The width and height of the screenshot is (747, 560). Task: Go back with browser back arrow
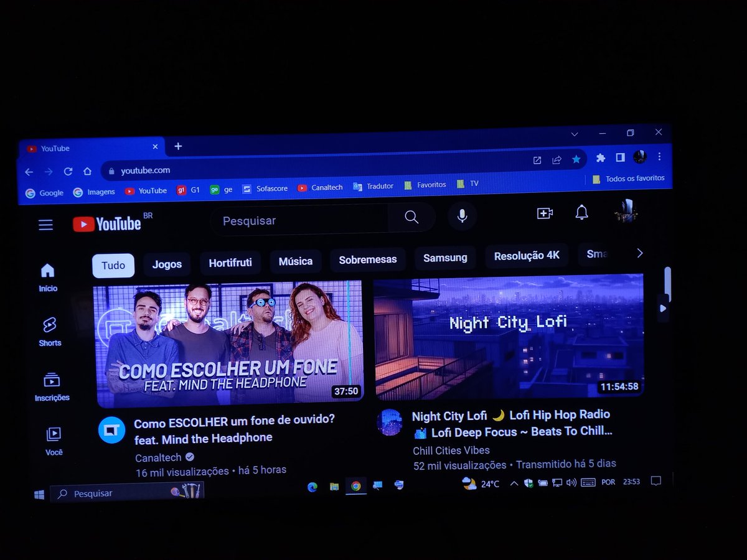[29, 172]
